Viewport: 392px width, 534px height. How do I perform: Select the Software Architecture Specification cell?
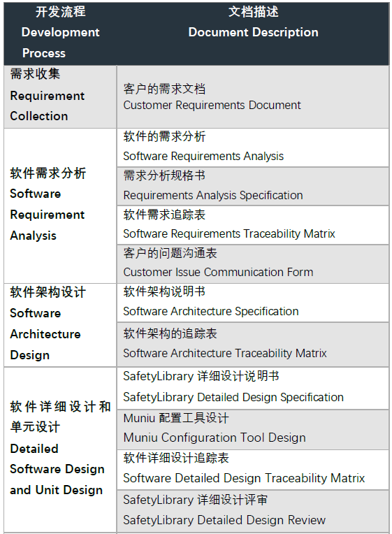pyautogui.click(x=253, y=303)
